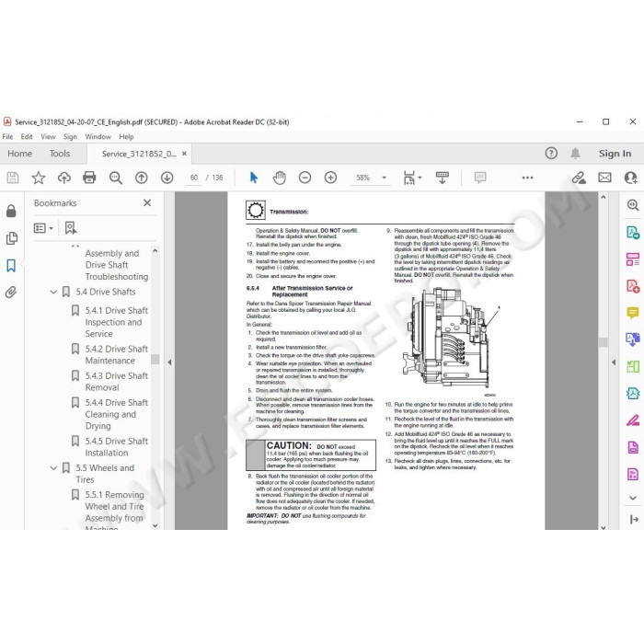This screenshot has height=644, width=644.
Task: Open the Comment tool in right pane
Action: pos(633,313)
